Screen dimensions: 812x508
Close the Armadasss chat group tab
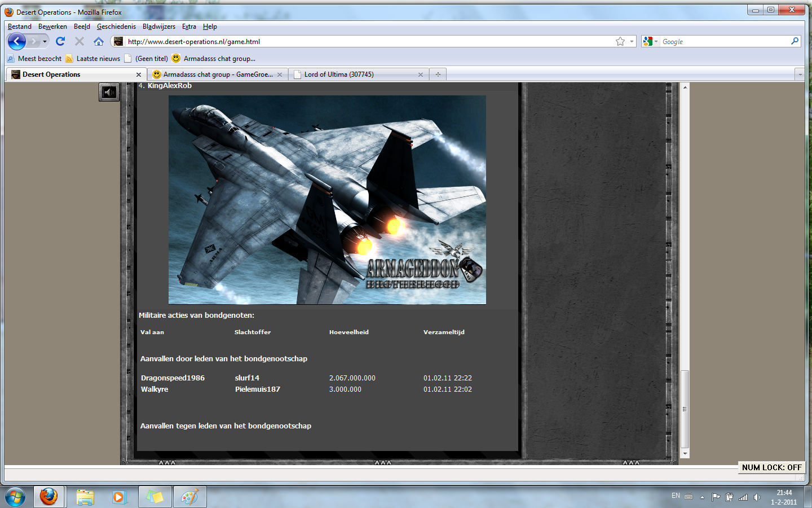tap(280, 75)
